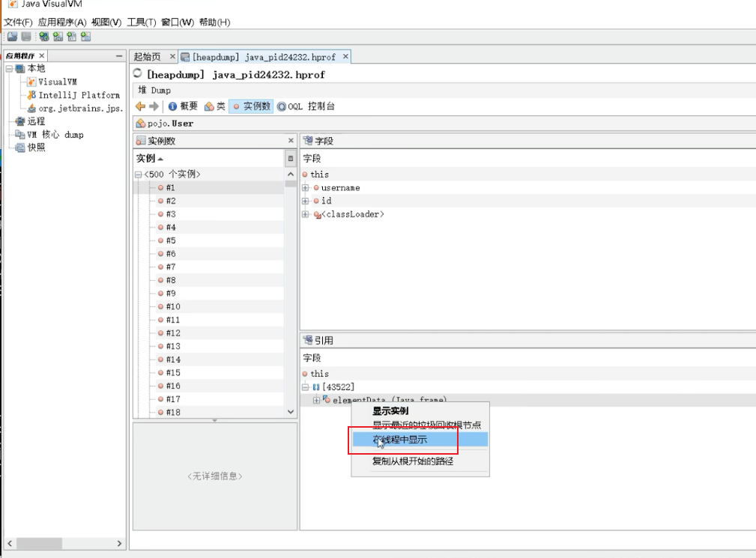This screenshot has width=756, height=558.
Task: Click the load heap dump toolbar icon
Action: coord(12,37)
